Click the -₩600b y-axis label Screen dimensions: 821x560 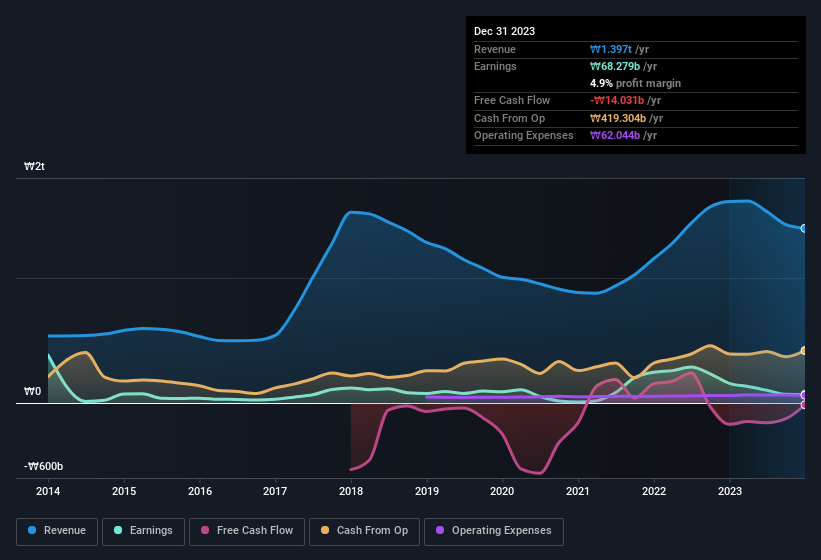point(44,467)
